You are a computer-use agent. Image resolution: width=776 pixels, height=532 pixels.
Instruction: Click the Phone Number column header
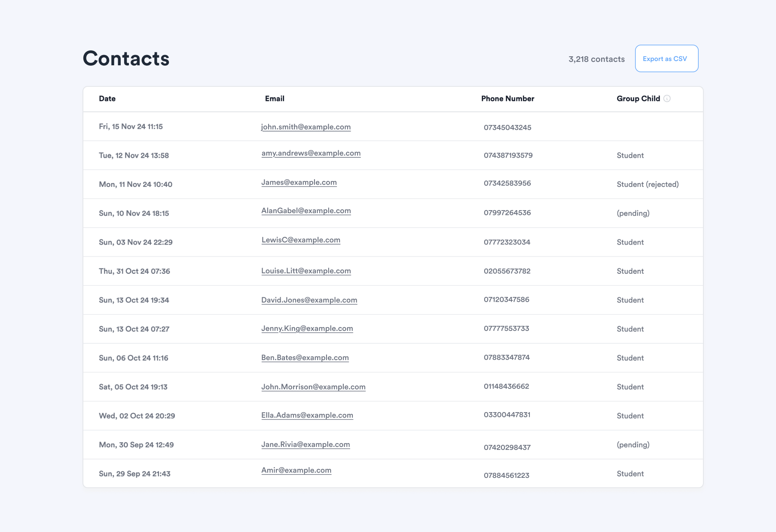(508, 98)
